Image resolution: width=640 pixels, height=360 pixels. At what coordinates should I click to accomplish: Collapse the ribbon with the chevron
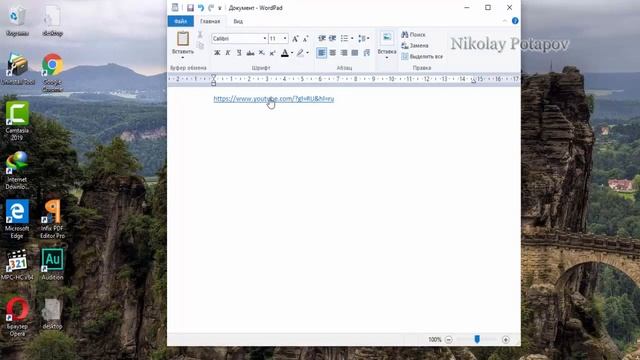505,21
